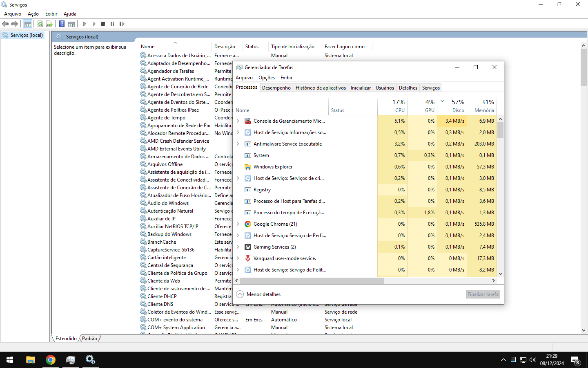Switch to Serviços tab in Task Manager
Image resolution: width=588 pixels, height=368 pixels.
pyautogui.click(x=431, y=88)
